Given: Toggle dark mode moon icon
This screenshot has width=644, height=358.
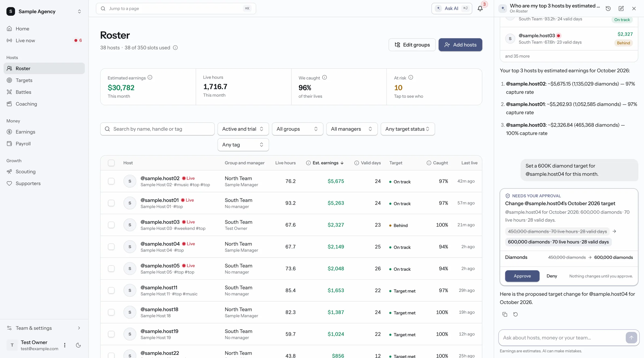Looking at the screenshot, I should coord(78,345).
